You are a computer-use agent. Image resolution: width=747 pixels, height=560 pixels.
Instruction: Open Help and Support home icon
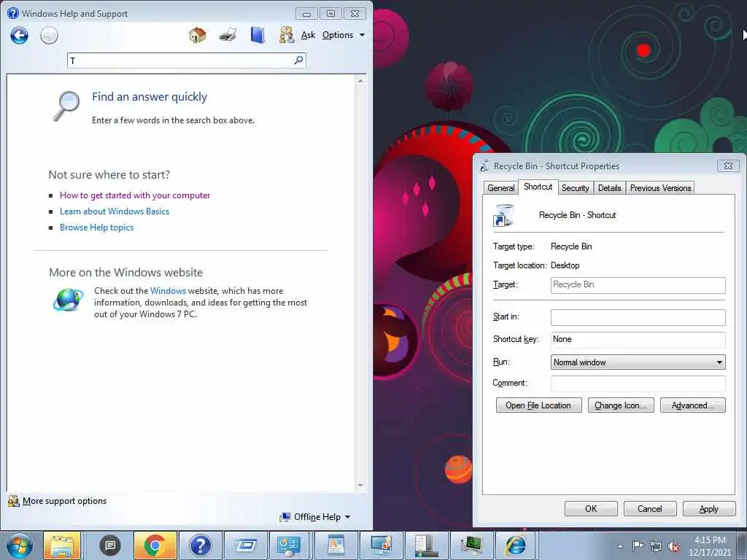coord(197,35)
